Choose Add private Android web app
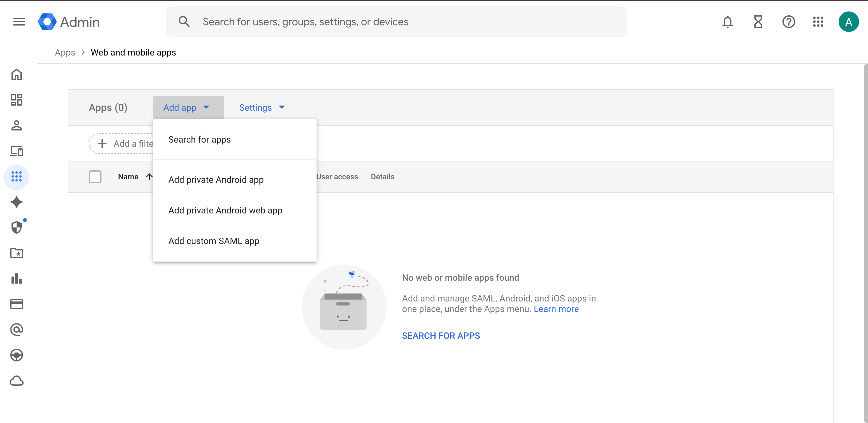 (225, 211)
